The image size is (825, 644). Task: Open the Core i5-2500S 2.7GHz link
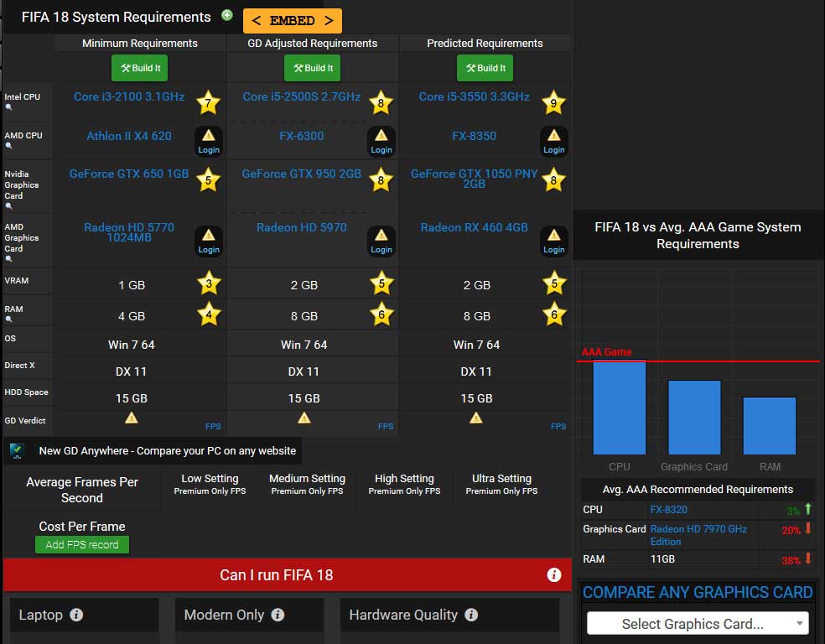(302, 96)
